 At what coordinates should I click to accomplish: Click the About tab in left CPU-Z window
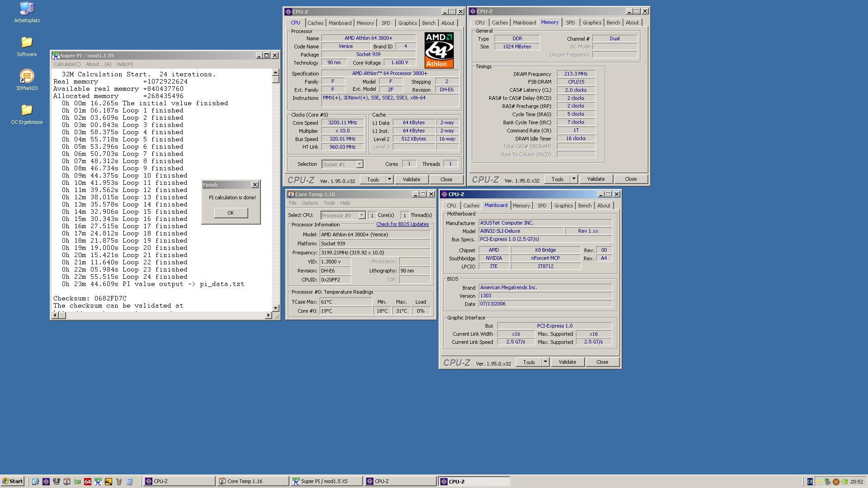447,22
